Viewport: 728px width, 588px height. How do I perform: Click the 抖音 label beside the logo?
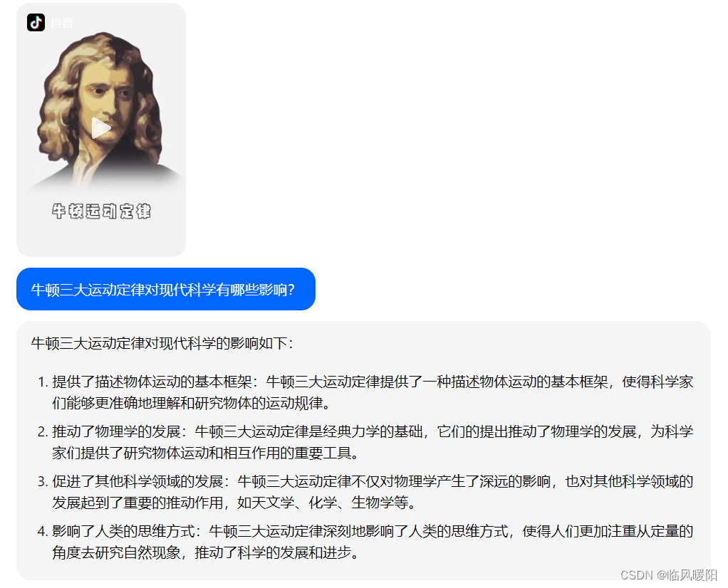(x=62, y=23)
